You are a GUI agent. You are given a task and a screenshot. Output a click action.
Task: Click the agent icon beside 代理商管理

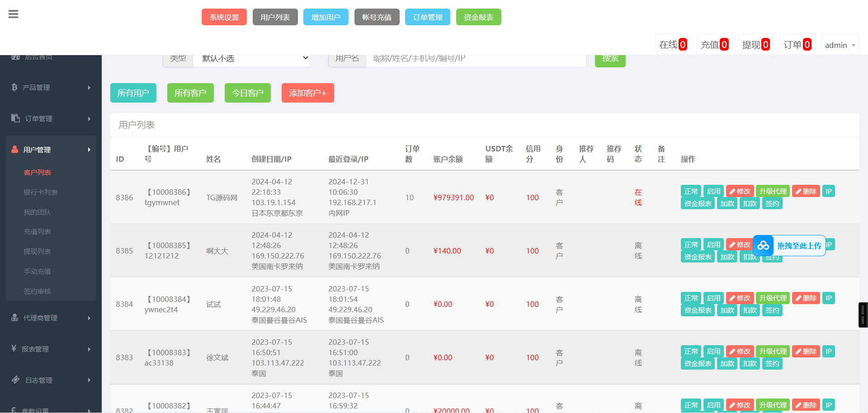point(15,317)
